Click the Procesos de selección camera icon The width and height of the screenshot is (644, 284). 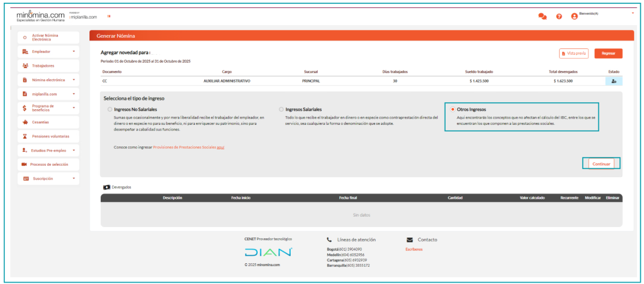[x=24, y=164]
